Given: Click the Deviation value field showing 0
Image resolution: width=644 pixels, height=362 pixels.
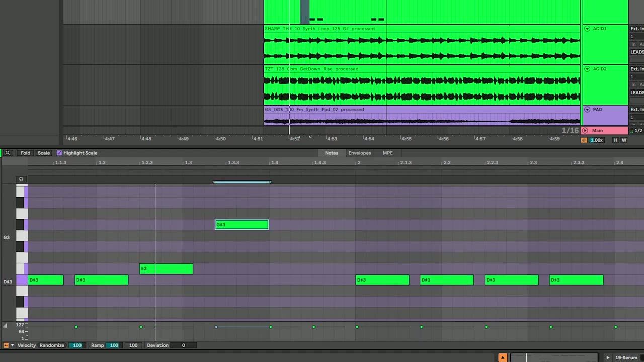Looking at the screenshot, I should pyautogui.click(x=183, y=345).
